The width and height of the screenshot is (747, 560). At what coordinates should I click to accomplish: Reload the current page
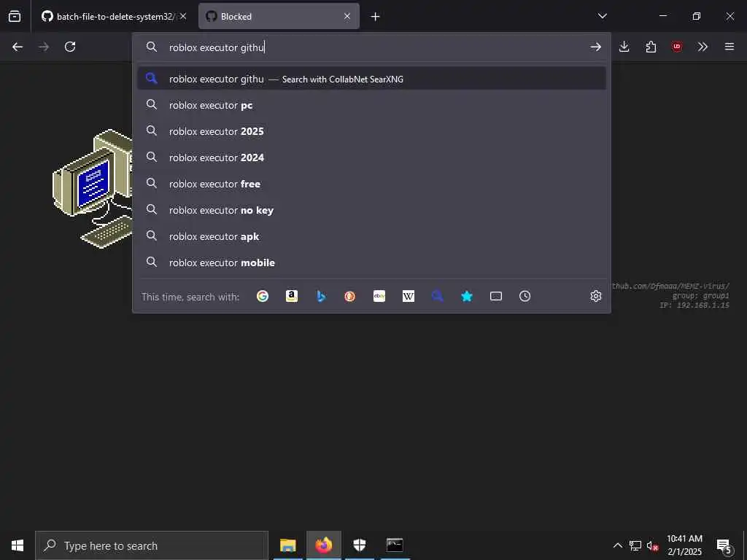coord(70,47)
